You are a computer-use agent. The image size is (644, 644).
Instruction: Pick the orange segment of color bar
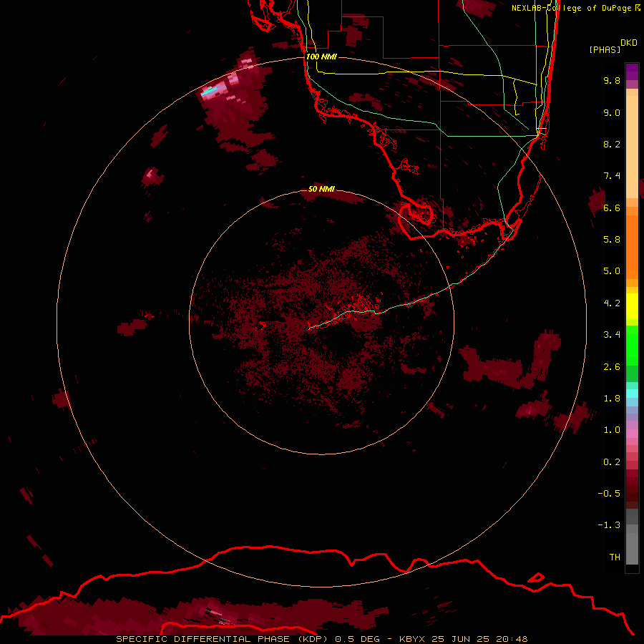tap(632, 247)
